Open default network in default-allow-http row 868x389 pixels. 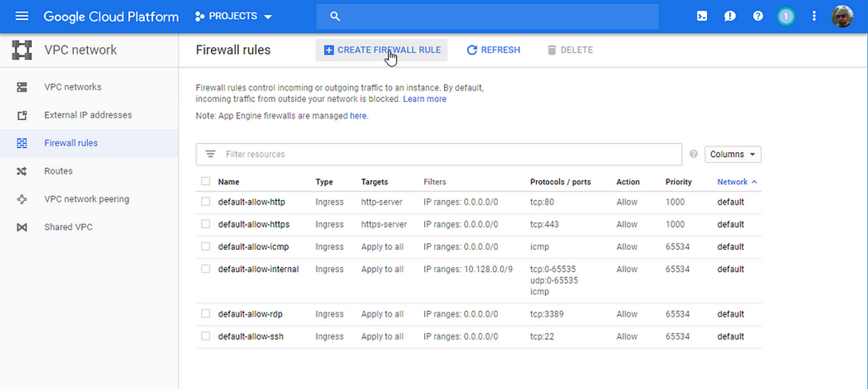[x=730, y=202]
